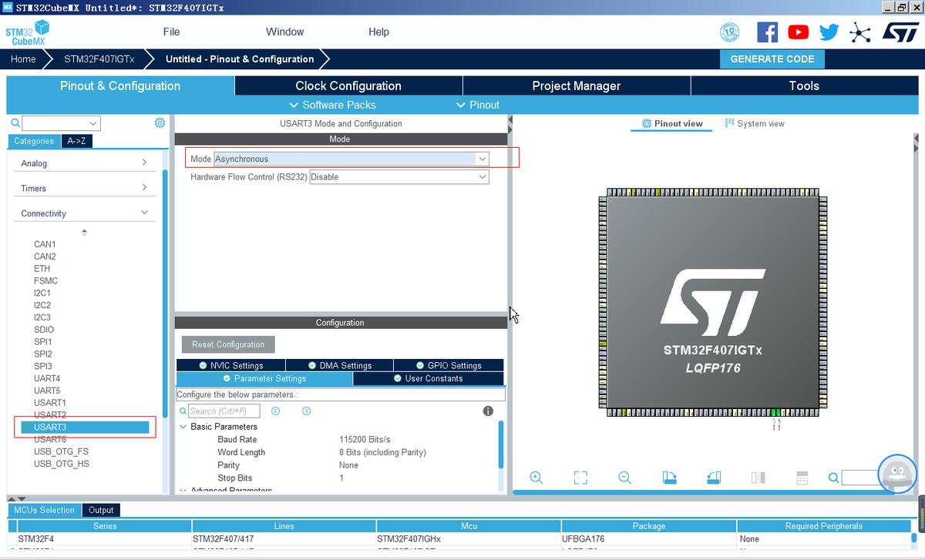Click the zoom in magnifier icon

pyautogui.click(x=536, y=478)
